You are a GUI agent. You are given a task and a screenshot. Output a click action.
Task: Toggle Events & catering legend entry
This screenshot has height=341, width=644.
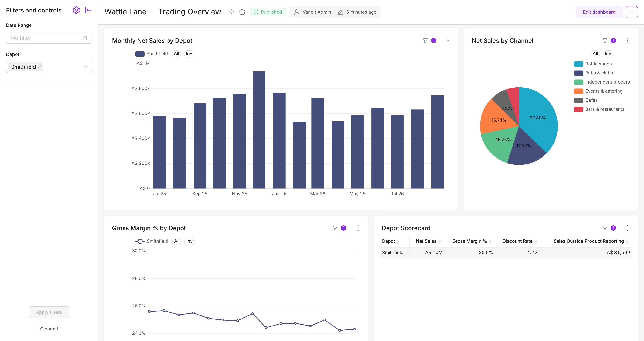tap(598, 91)
